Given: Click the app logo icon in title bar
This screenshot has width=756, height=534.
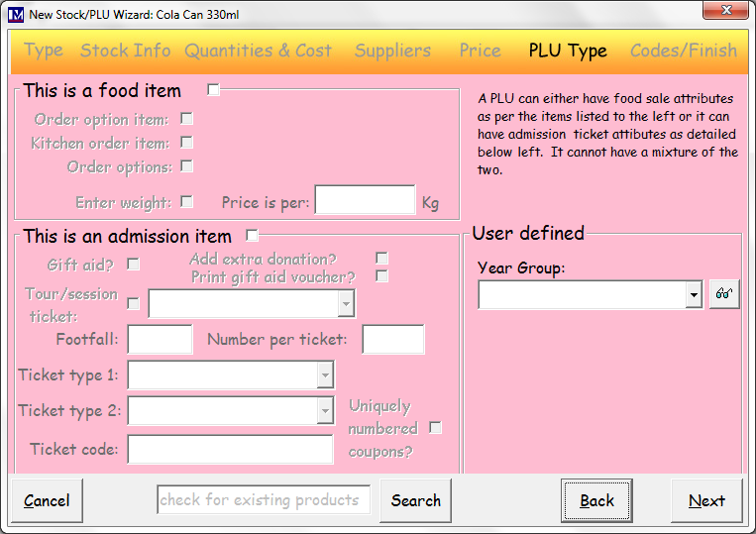Looking at the screenshot, I should click(x=16, y=15).
